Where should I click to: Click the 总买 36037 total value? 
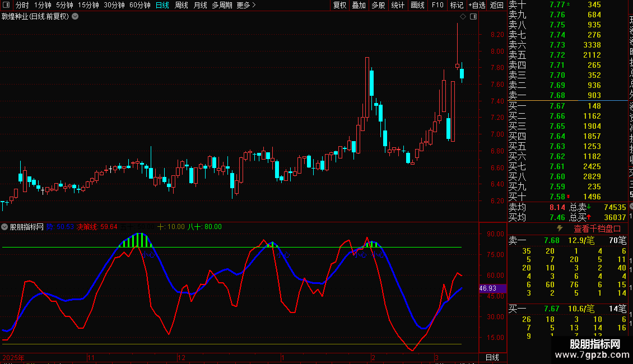pyautogui.click(x=615, y=217)
